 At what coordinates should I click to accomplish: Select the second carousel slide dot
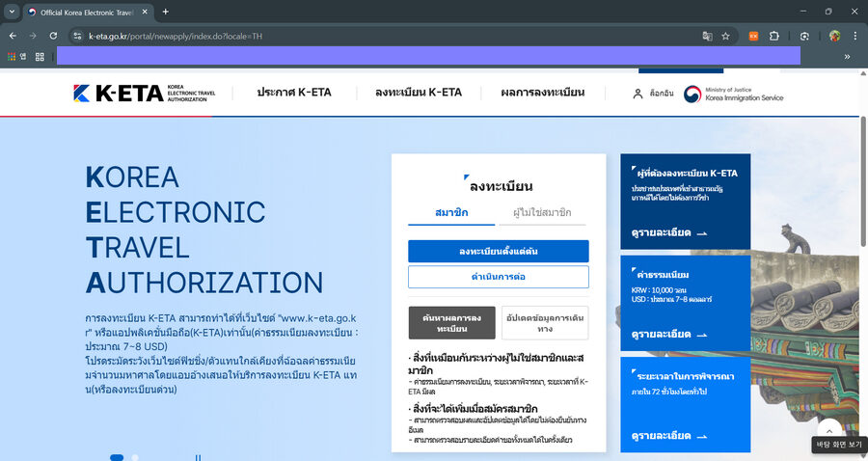[x=135, y=458]
